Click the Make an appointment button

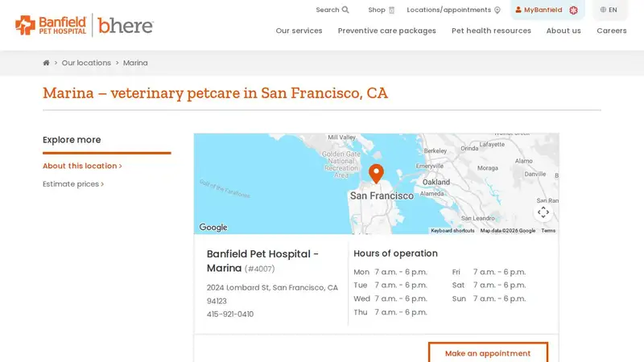488,352
